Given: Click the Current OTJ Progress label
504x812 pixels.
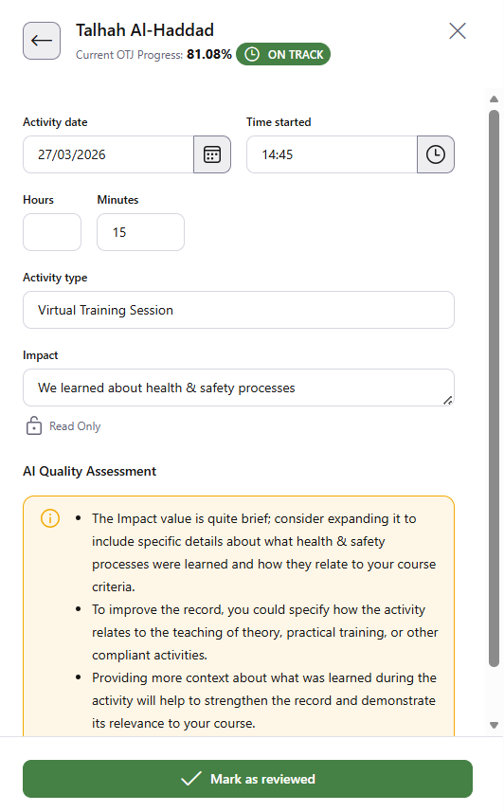Looking at the screenshot, I should coord(130,55).
